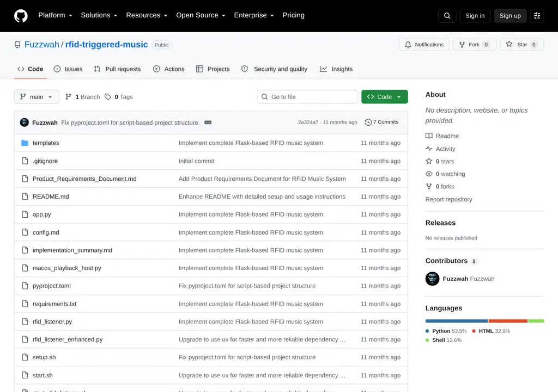Switch to the Security and quality tab
The height and width of the screenshot is (392, 558).
coord(274,69)
